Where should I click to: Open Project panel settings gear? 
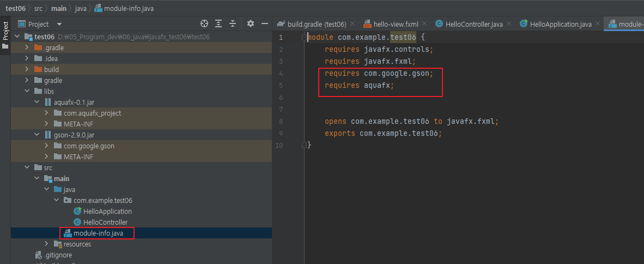[x=251, y=24]
